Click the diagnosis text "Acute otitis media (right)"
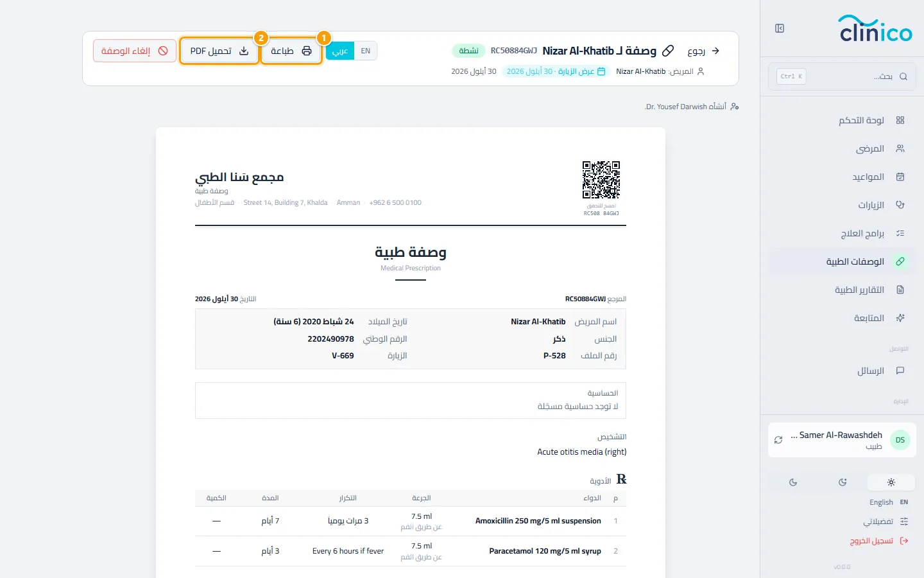Screen dimensions: 924x578 pos(582,452)
